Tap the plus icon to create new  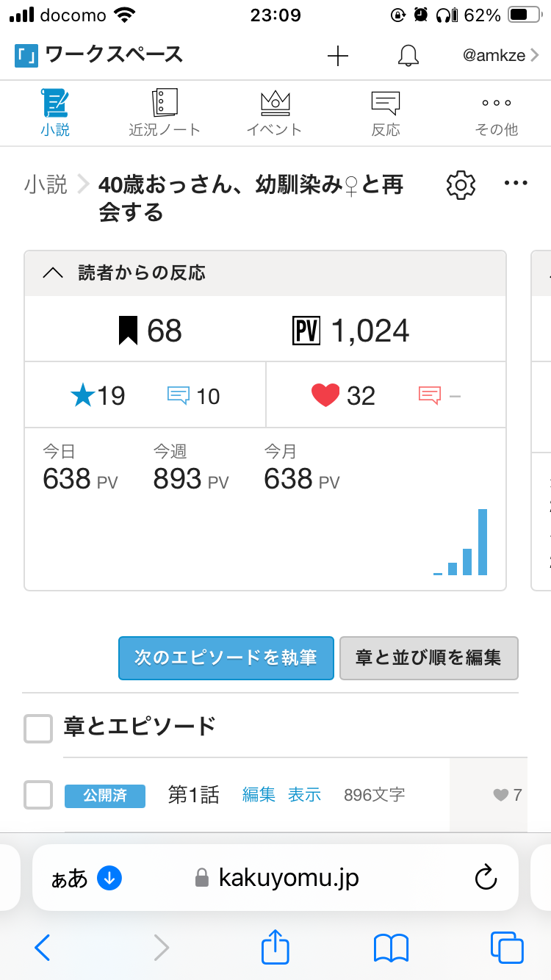[x=337, y=56]
